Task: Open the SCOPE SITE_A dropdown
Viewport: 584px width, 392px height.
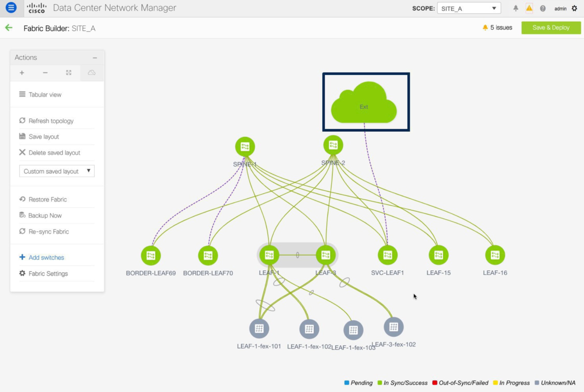Action: [x=469, y=8]
